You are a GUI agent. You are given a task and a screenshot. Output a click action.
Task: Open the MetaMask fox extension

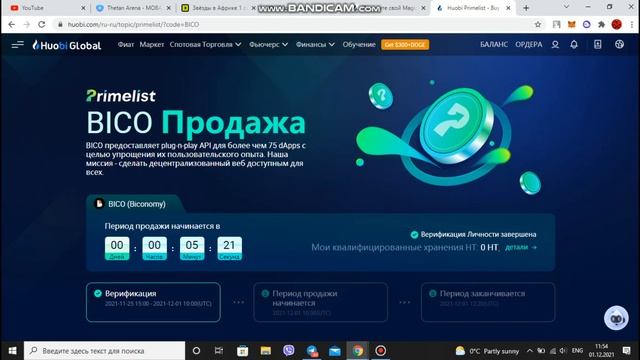(571, 24)
